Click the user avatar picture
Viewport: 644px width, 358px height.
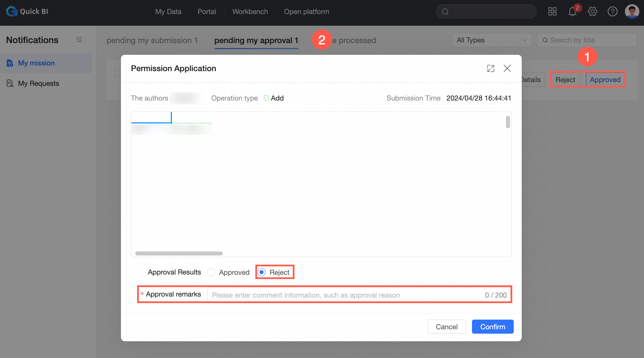(632, 12)
